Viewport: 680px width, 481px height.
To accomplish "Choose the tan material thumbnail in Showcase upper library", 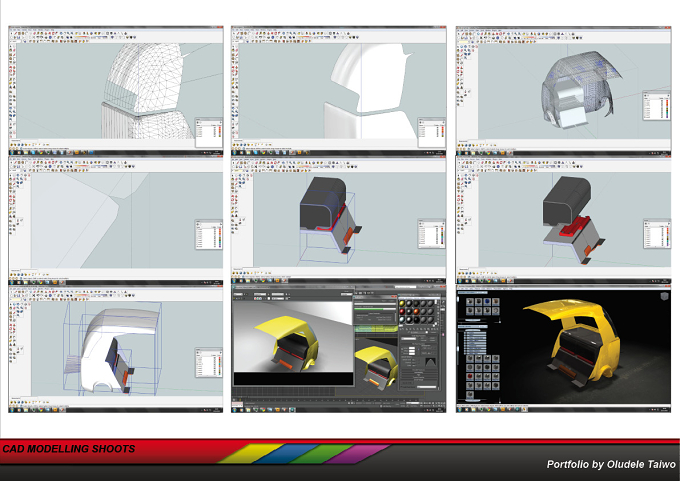I will pos(496,301).
